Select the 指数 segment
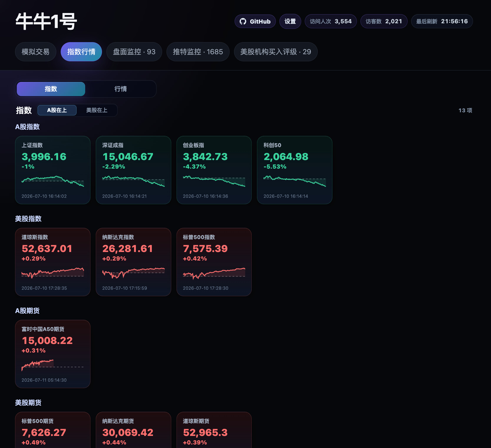The image size is (491, 448). (x=51, y=89)
